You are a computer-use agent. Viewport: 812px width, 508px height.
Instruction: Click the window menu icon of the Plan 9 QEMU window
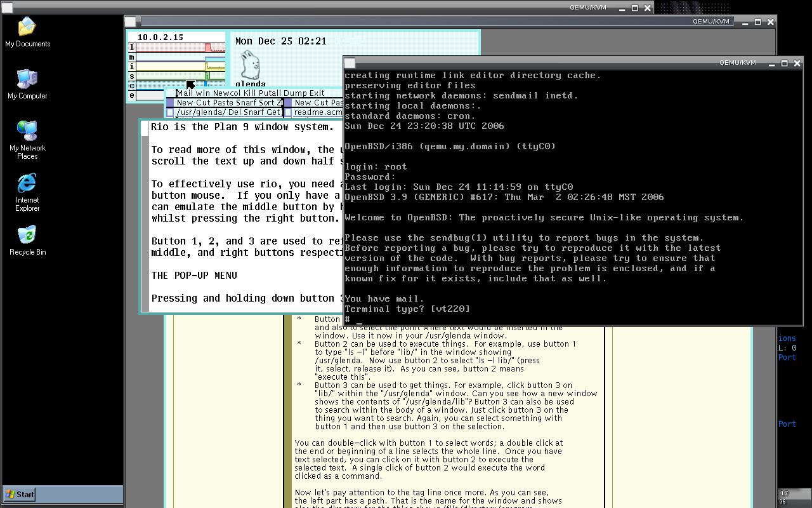pos(130,22)
